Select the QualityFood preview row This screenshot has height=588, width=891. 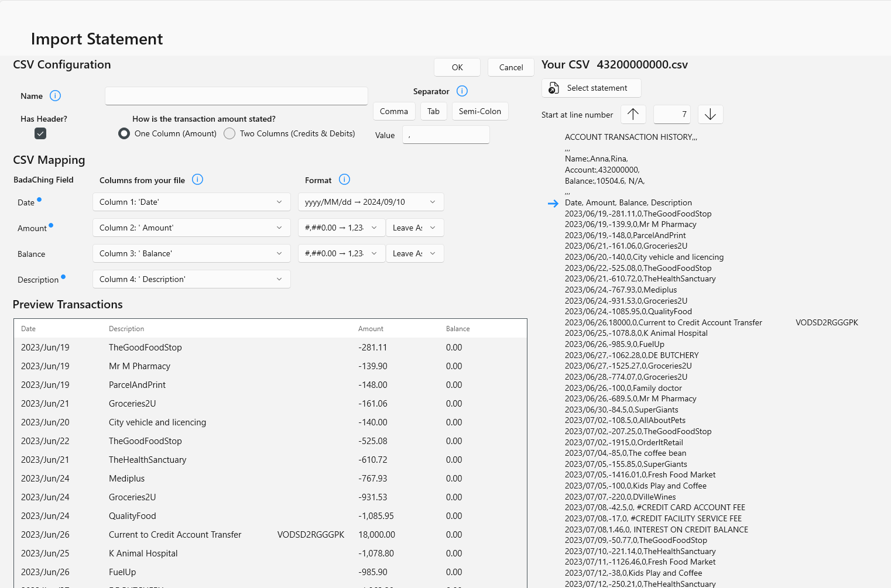[x=270, y=516]
